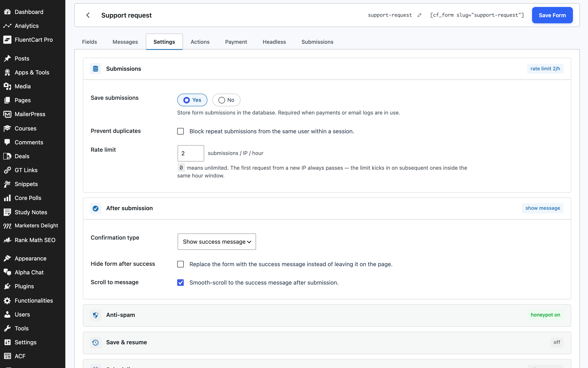Open the Confirmation type dropdown

[217, 242]
